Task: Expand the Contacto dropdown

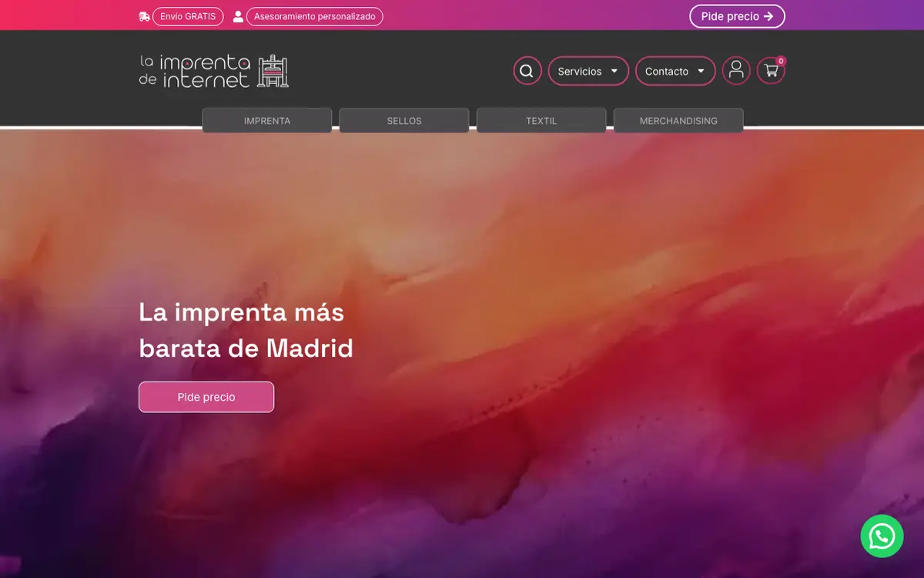Action: tap(675, 71)
